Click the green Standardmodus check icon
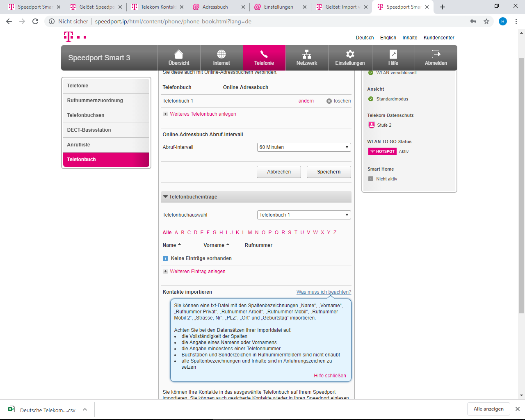Screen dimensions: 525x420 371,99
